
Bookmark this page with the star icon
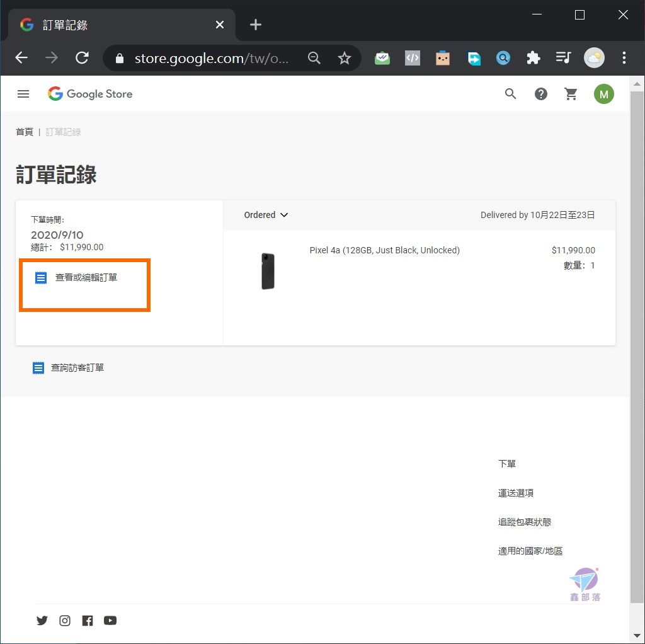click(x=345, y=58)
